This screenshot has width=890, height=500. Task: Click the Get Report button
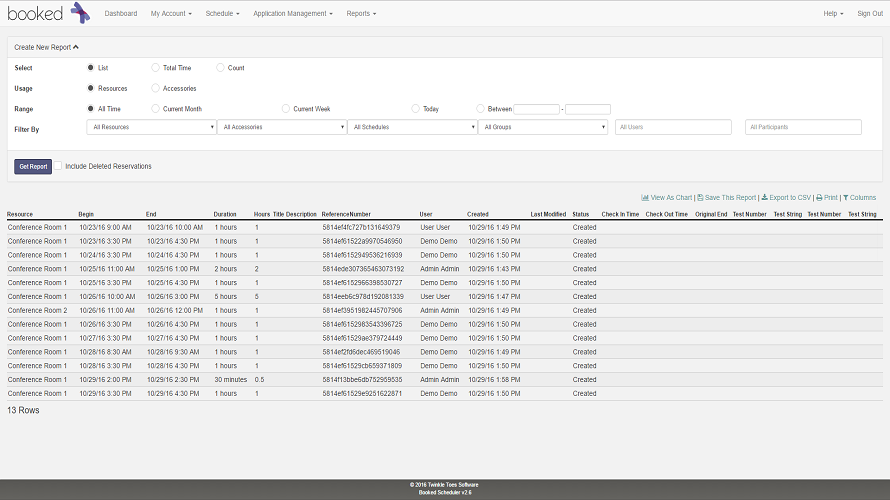click(x=33, y=166)
